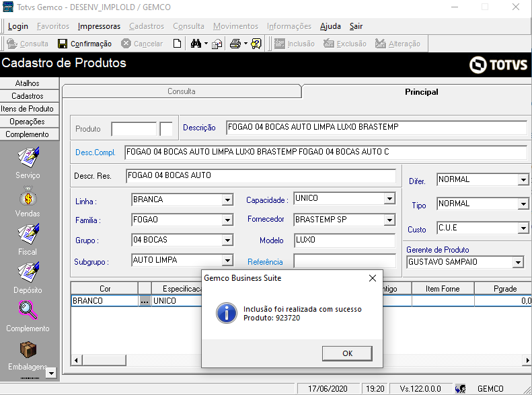Click the Exclusão toolbar icon
This screenshot has height=395, width=532.
point(328,44)
